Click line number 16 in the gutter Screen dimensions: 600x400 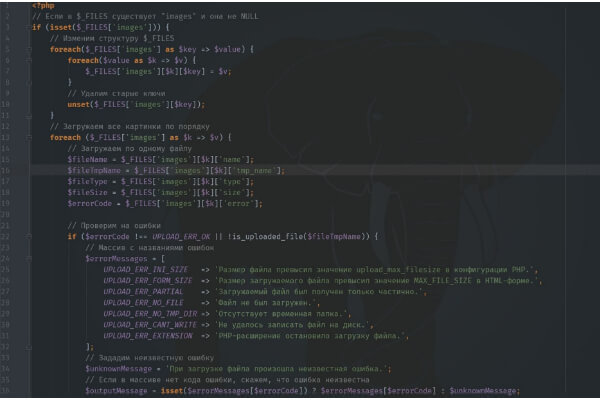(x=8, y=170)
